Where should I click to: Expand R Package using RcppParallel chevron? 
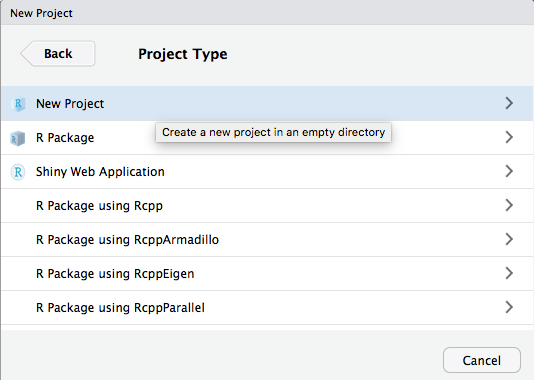point(509,307)
